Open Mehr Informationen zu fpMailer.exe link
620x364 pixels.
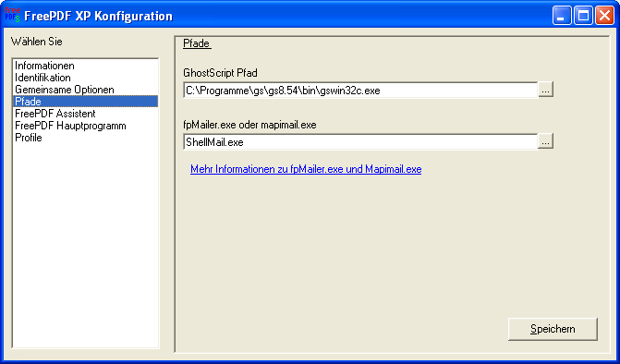[306, 170]
